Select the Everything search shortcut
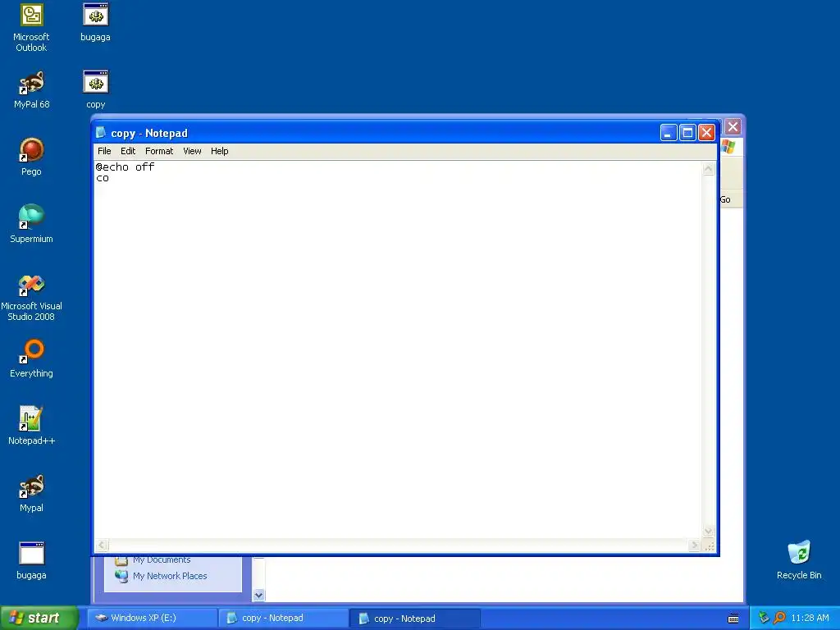This screenshot has height=630, width=840. coord(32,359)
